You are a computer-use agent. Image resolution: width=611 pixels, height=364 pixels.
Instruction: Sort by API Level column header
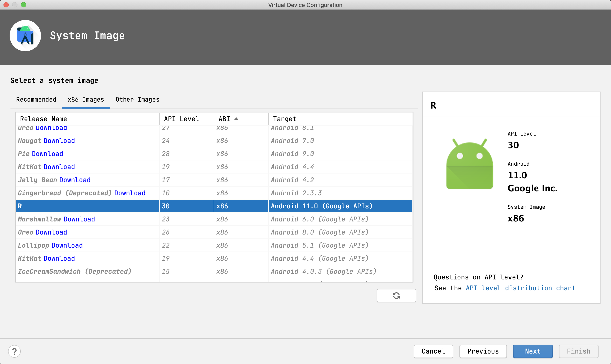182,119
